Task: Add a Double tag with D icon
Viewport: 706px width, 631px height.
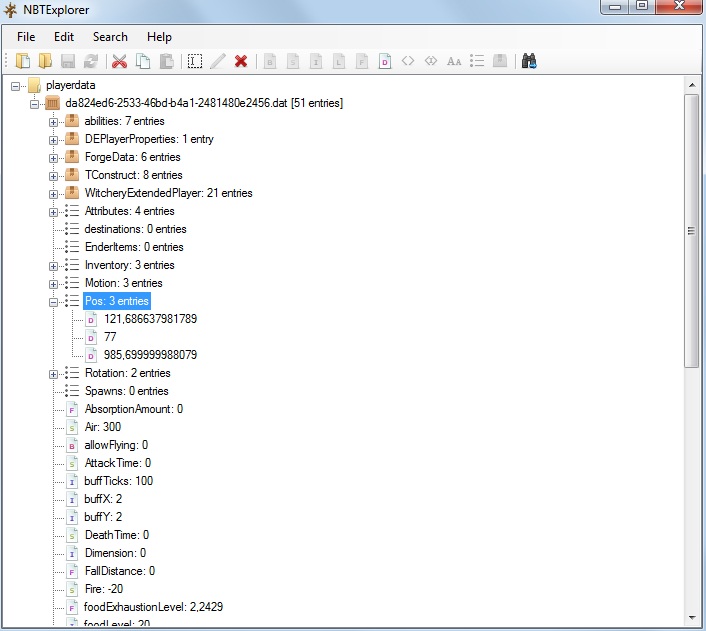Action: pyautogui.click(x=385, y=61)
